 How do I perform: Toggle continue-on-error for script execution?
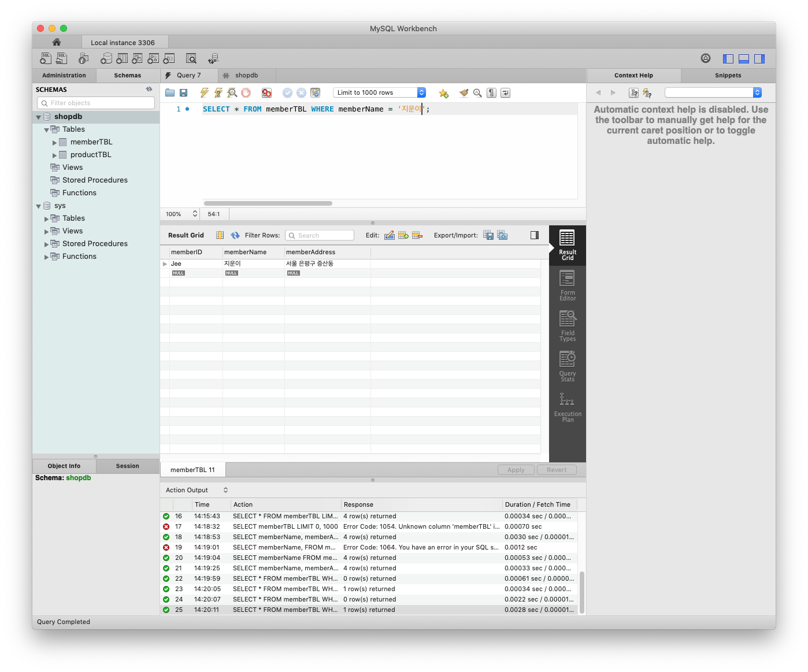[266, 92]
